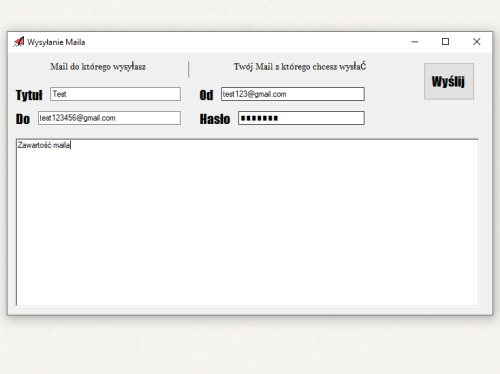
Task: Minimize the Wysyłanie Maila window
Action: pos(415,42)
